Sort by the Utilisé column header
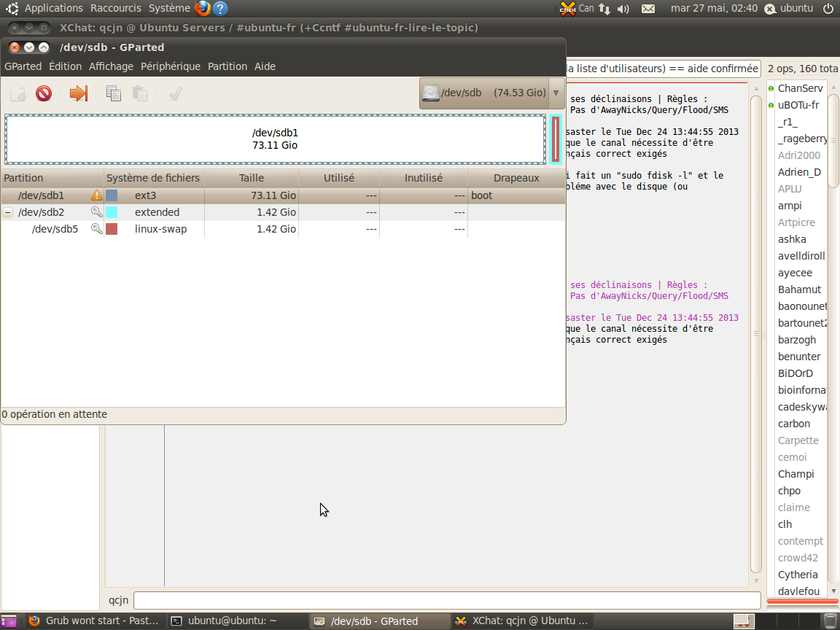This screenshot has height=630, width=840. 339,178
